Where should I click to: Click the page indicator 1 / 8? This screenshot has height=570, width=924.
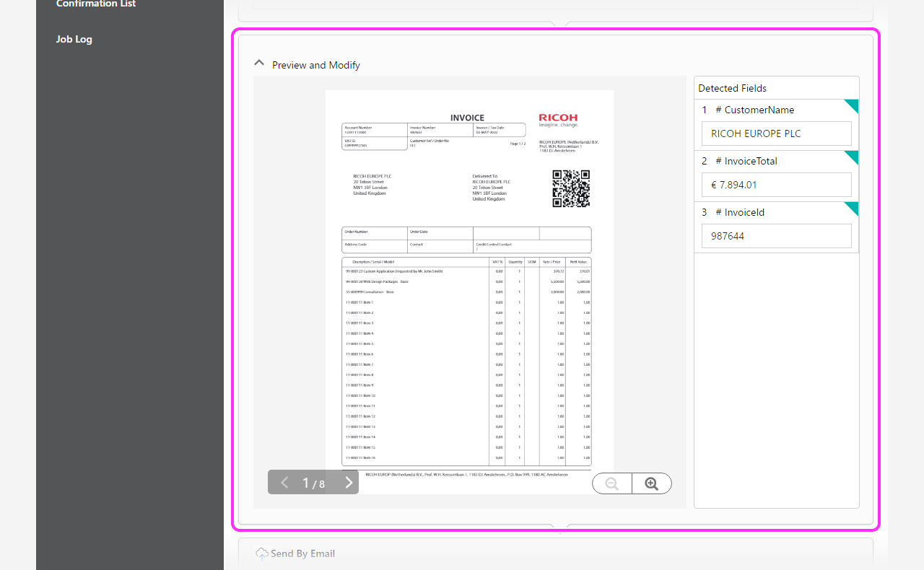[x=313, y=483]
